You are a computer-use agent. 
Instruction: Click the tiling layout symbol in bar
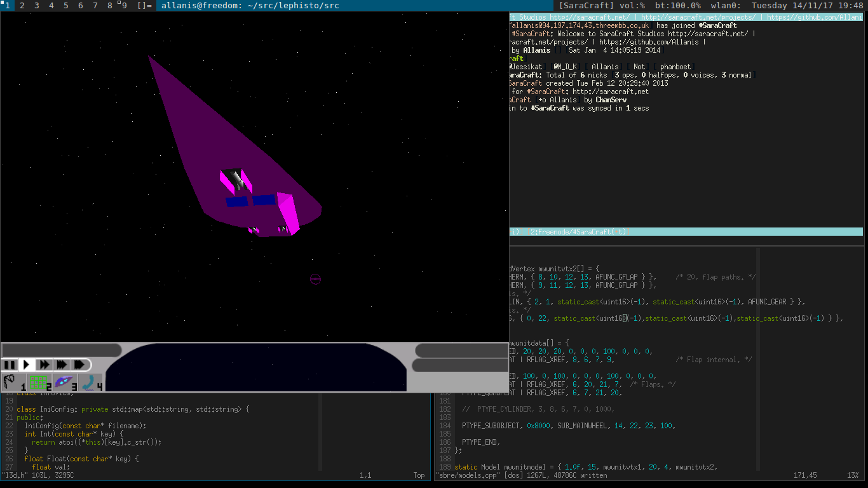(x=144, y=6)
